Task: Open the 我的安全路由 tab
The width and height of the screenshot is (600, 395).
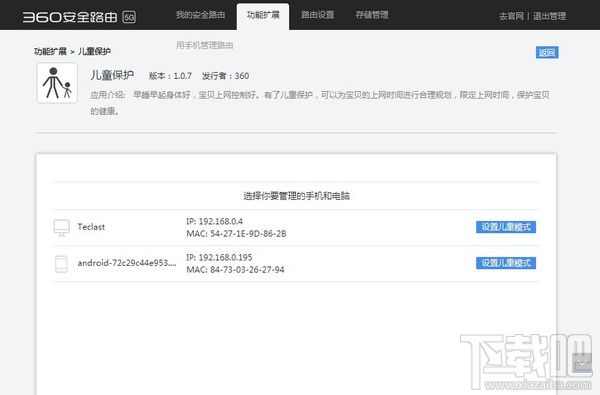Action: [x=201, y=15]
